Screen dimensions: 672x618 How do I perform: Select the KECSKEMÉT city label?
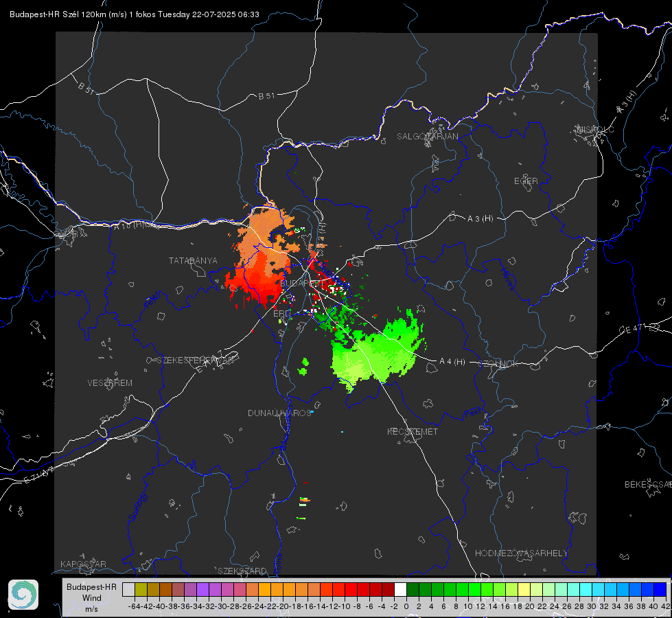(413, 431)
